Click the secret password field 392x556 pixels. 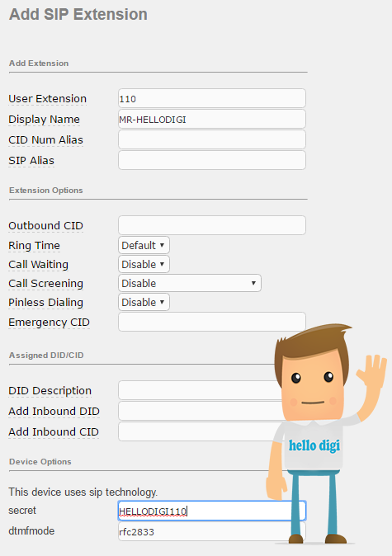tap(212, 511)
